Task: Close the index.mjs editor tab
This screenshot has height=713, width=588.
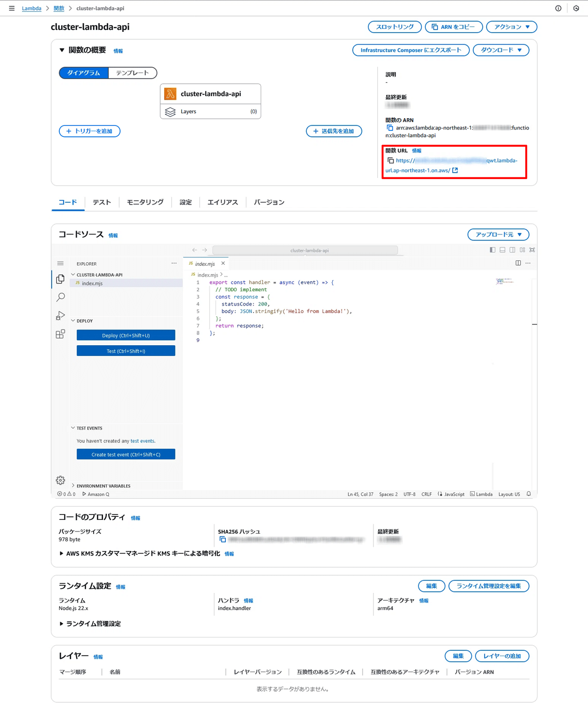Action: [x=223, y=263]
